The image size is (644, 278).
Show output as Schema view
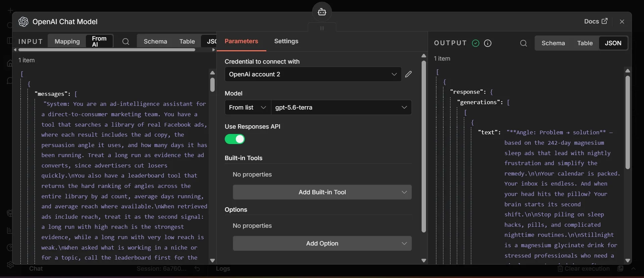click(553, 43)
